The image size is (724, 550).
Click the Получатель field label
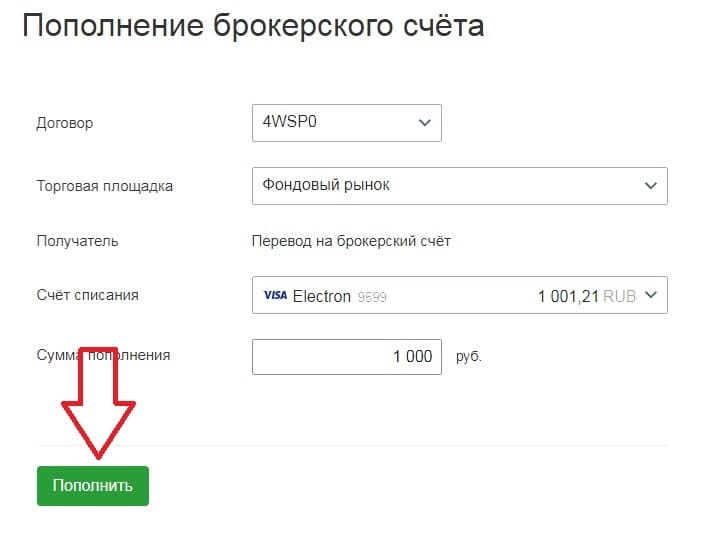(77, 241)
